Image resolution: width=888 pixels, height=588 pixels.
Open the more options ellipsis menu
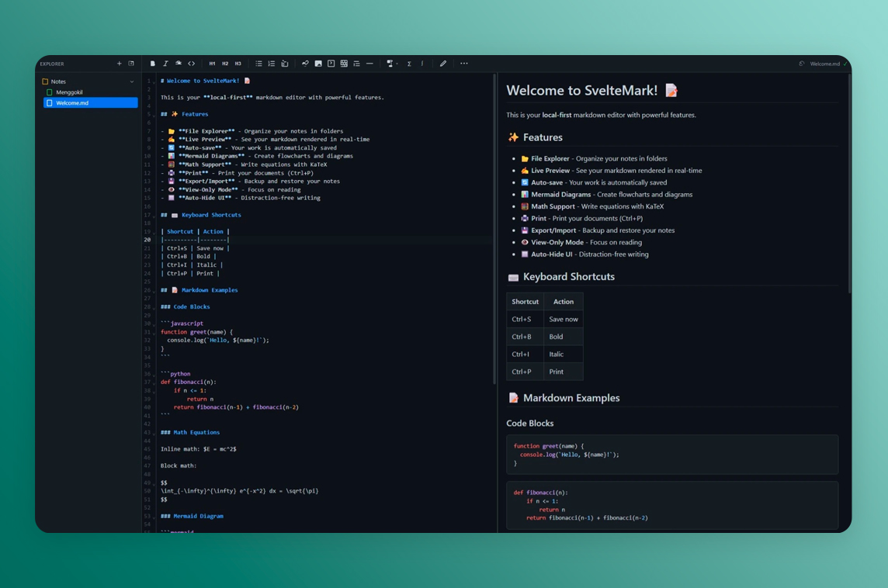coord(464,64)
